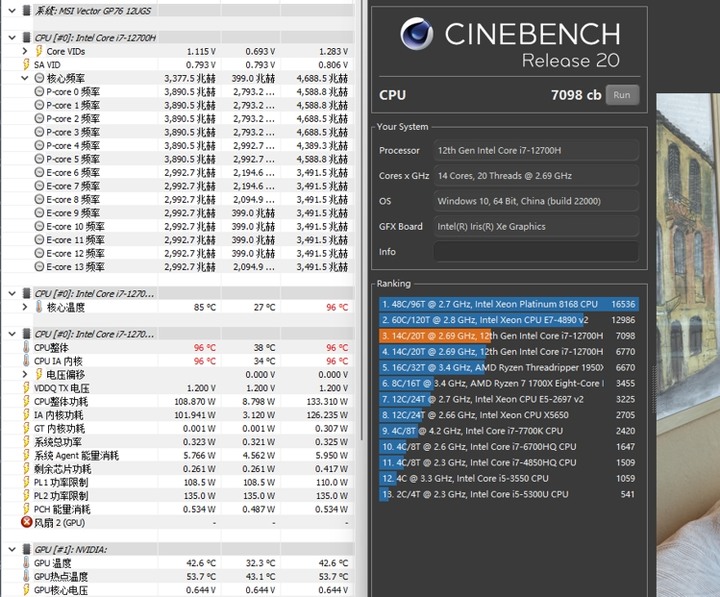The width and height of the screenshot is (720, 597).
Task: Click the CPU整体 thermometer icon
Action: [26, 347]
